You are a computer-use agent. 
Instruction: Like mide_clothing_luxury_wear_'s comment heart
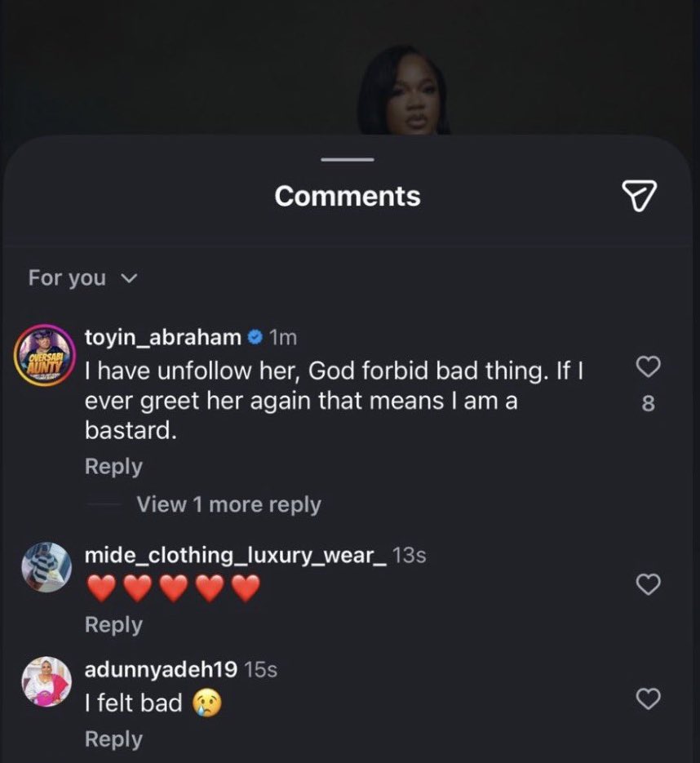click(x=648, y=584)
